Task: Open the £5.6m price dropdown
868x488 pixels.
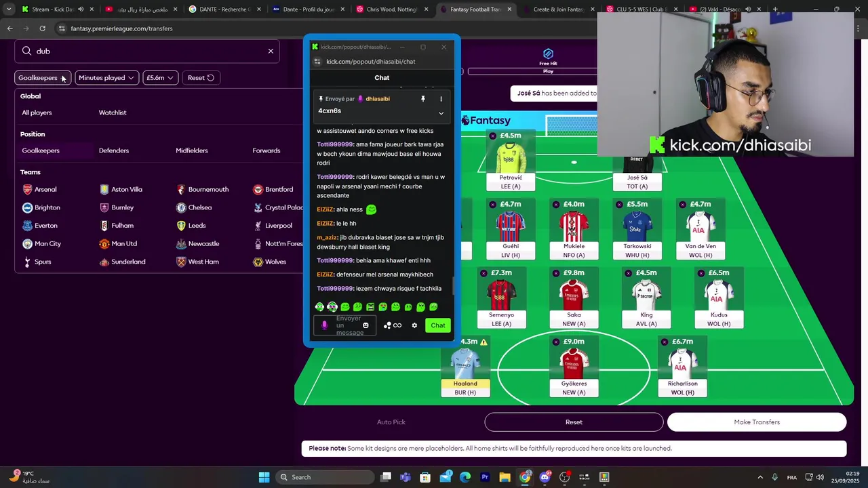Action: pyautogui.click(x=160, y=78)
